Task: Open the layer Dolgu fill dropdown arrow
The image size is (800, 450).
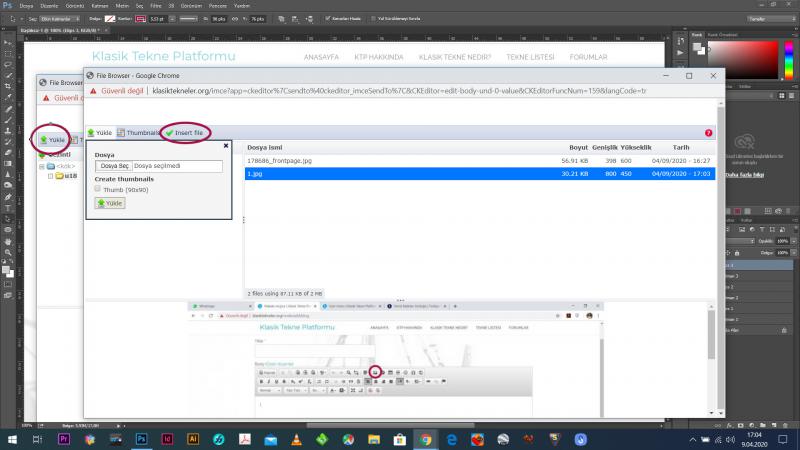Action: point(793,253)
